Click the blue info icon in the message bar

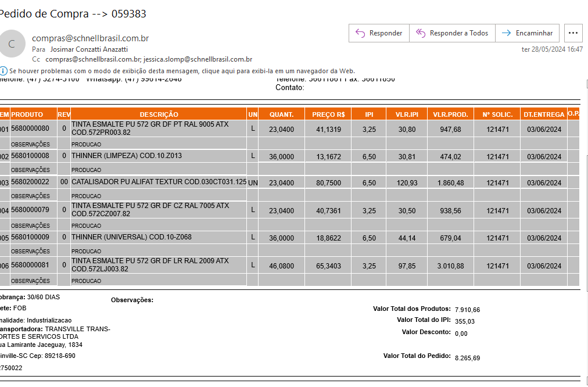(x=3, y=71)
